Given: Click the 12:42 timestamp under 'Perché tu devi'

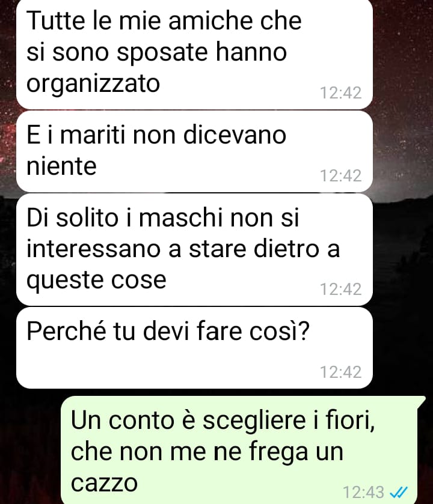Looking at the screenshot, I should click(340, 372).
